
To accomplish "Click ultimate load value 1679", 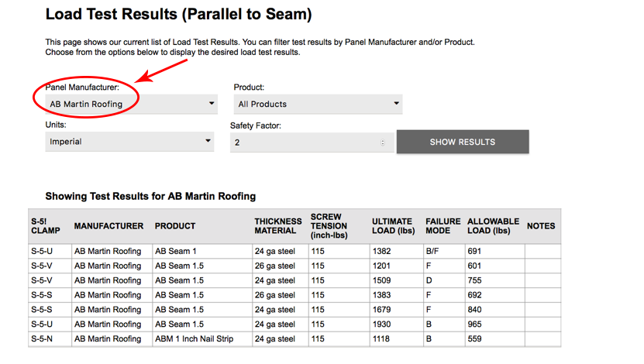I will click(381, 310).
